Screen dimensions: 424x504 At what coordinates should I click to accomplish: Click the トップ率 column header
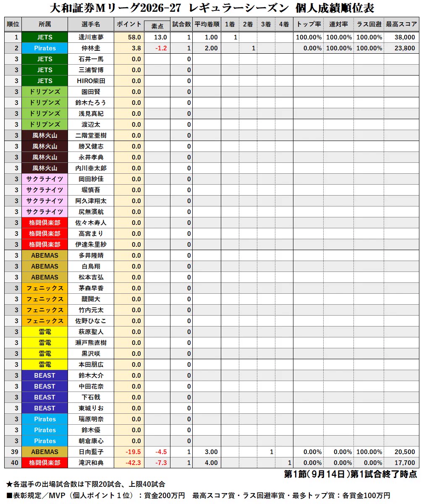[309, 24]
